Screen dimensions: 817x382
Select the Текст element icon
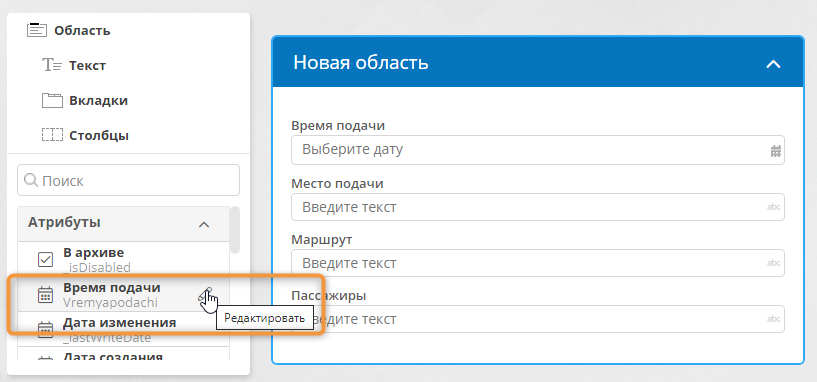(x=52, y=65)
